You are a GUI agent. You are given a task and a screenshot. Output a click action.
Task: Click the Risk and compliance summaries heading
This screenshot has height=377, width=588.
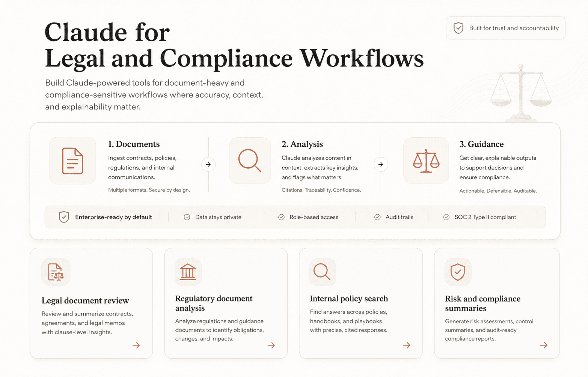(x=482, y=303)
